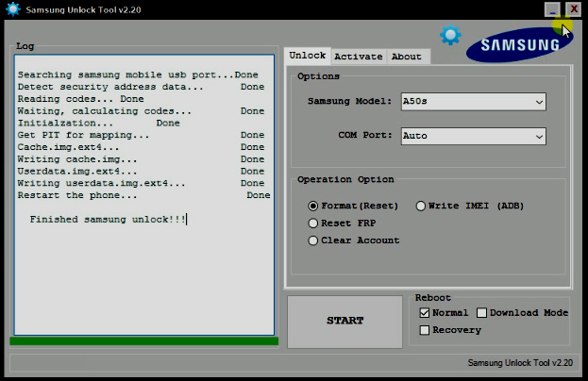Click the A50s model field
Screen dimensions: 588x381
click(x=473, y=102)
